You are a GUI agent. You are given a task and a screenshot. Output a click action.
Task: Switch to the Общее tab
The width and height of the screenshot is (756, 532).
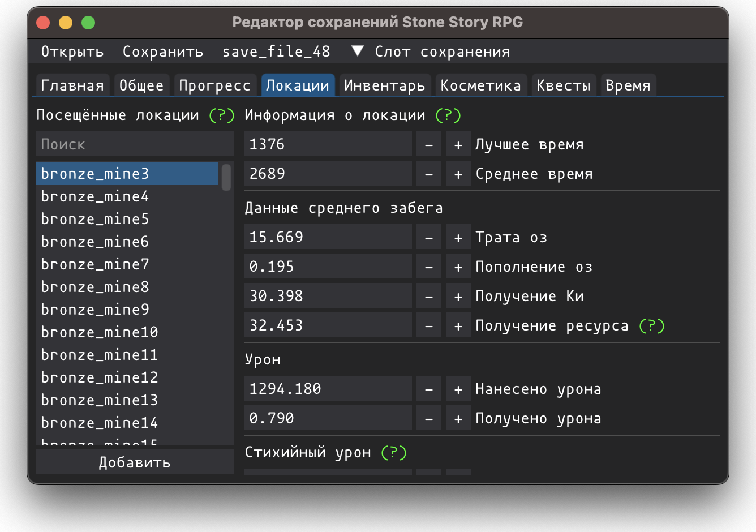click(x=141, y=85)
